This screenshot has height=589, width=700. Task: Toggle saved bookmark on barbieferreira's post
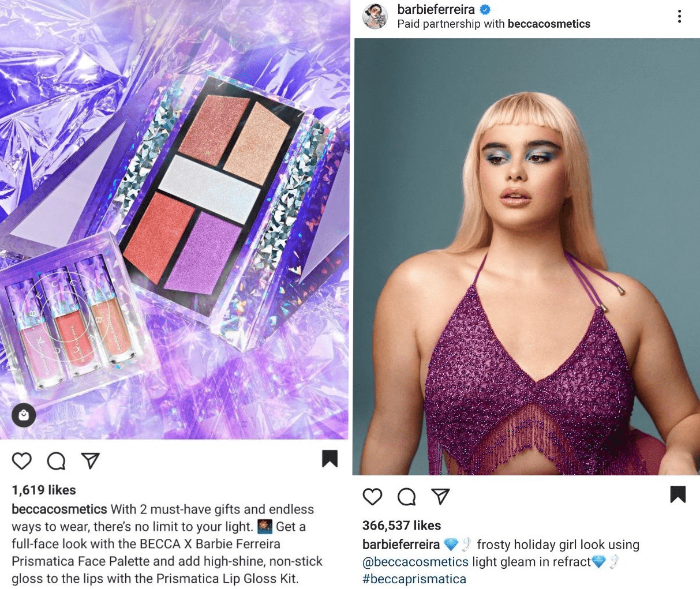[x=678, y=494]
